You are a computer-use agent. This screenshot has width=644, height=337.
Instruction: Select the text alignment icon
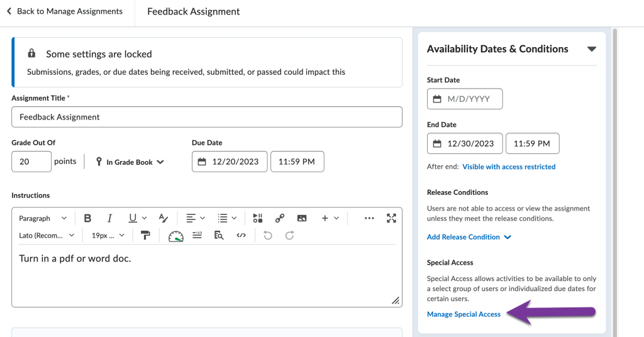click(x=191, y=218)
